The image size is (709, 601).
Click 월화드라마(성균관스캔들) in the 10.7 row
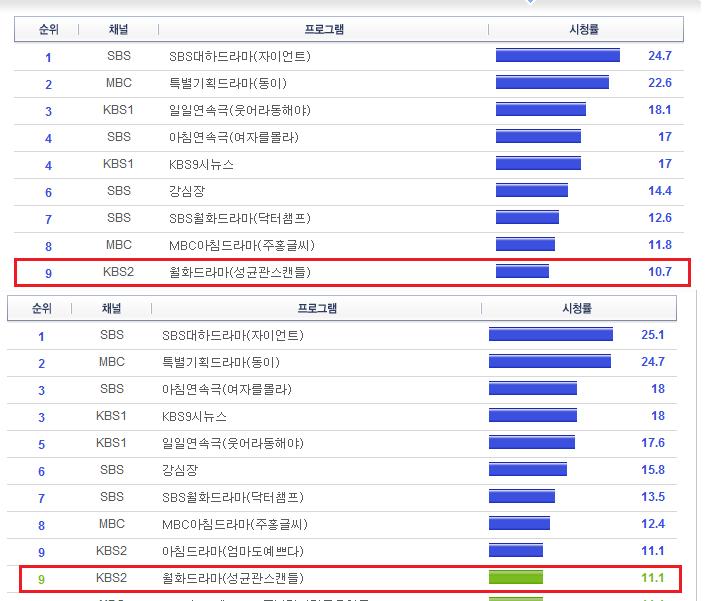tap(240, 272)
